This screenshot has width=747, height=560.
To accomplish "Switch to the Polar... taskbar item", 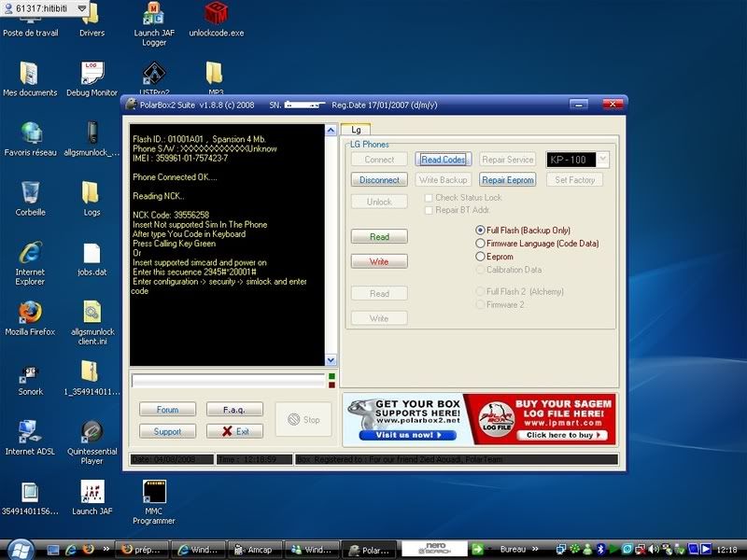I will pos(370,550).
